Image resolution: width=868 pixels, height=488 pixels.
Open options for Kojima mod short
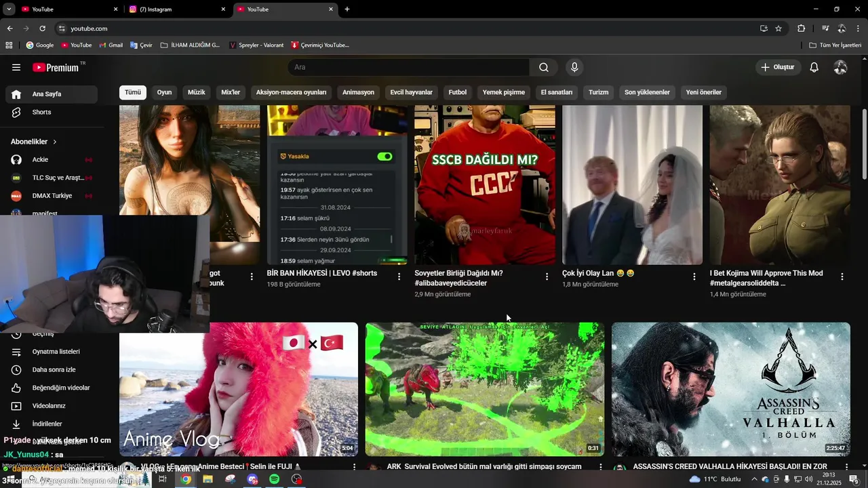coord(842,277)
